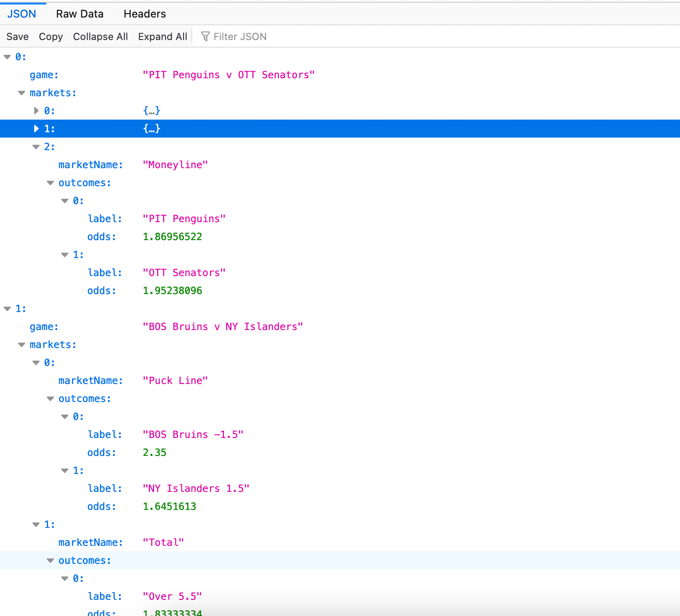Viewport: 680px width, 616px height.
Task: Select odds value 1.95238096
Action: click(x=172, y=290)
